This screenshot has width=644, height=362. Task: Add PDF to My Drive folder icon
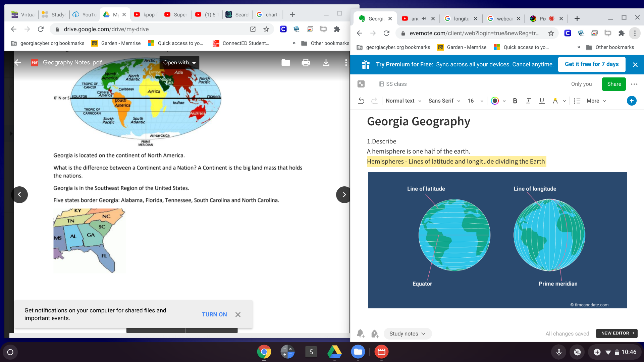285,63
